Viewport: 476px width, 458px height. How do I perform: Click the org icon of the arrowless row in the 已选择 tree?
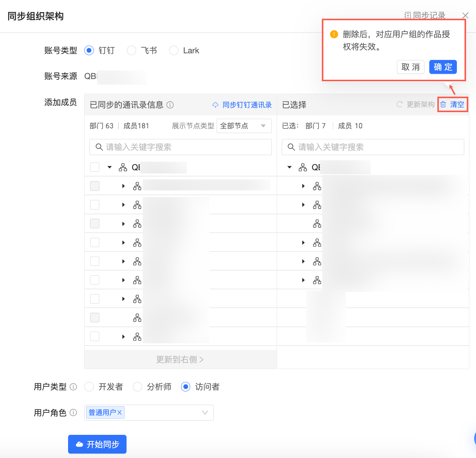[x=317, y=223]
